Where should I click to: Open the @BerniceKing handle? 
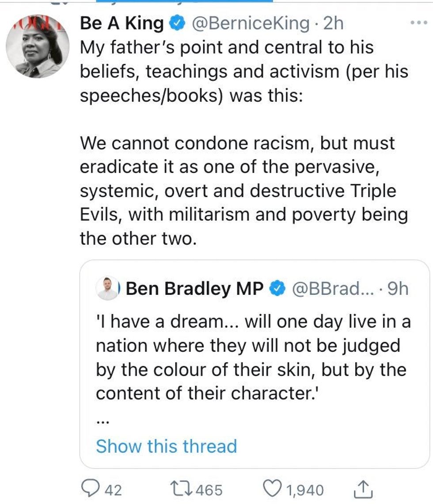click(250, 23)
